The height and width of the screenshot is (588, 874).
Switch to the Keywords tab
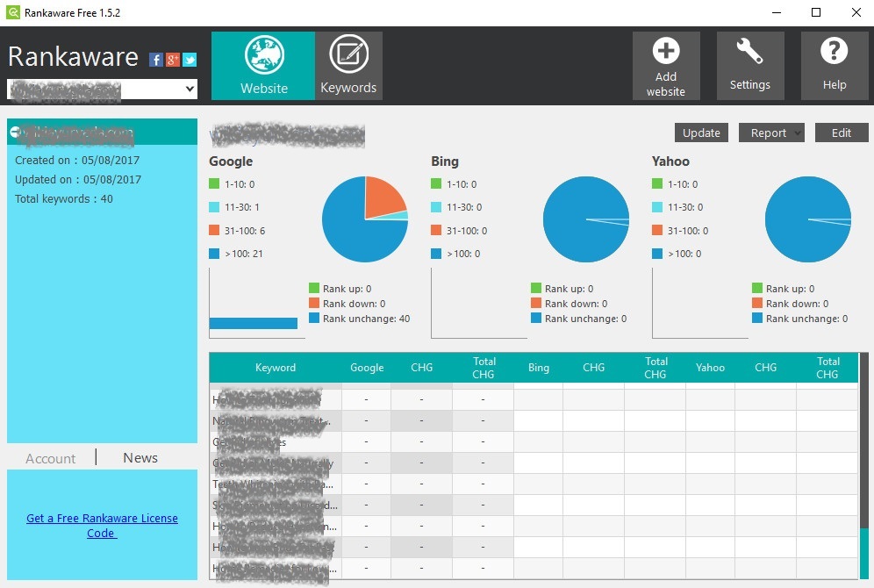point(348,66)
